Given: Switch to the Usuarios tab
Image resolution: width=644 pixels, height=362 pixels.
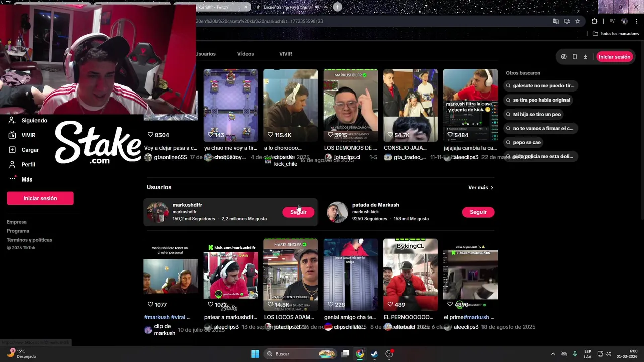Looking at the screenshot, I should (x=206, y=54).
